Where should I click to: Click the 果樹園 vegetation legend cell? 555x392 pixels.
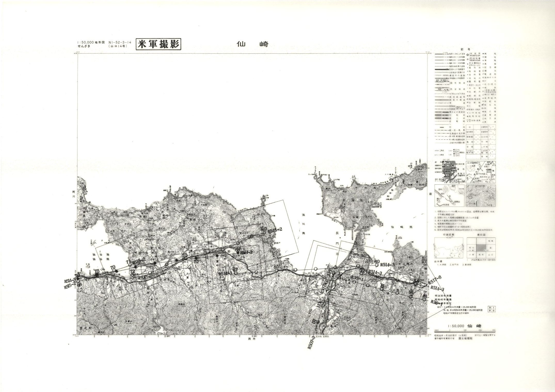click(x=470, y=137)
